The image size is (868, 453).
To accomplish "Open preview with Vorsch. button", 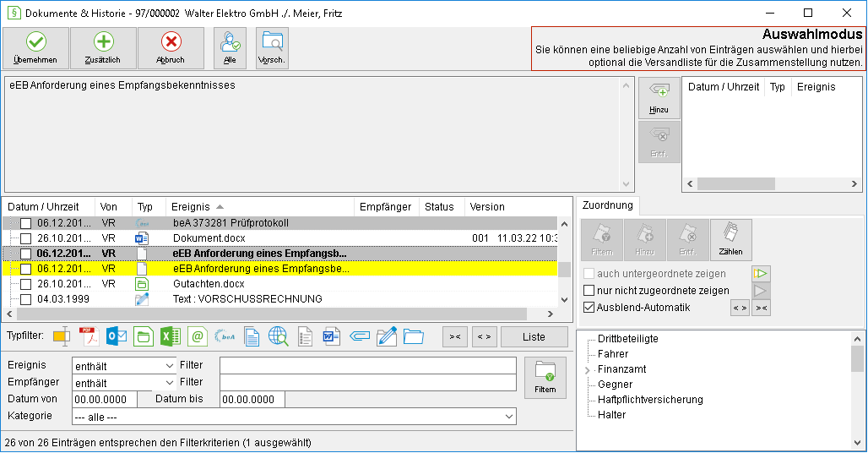I will pos(272,48).
